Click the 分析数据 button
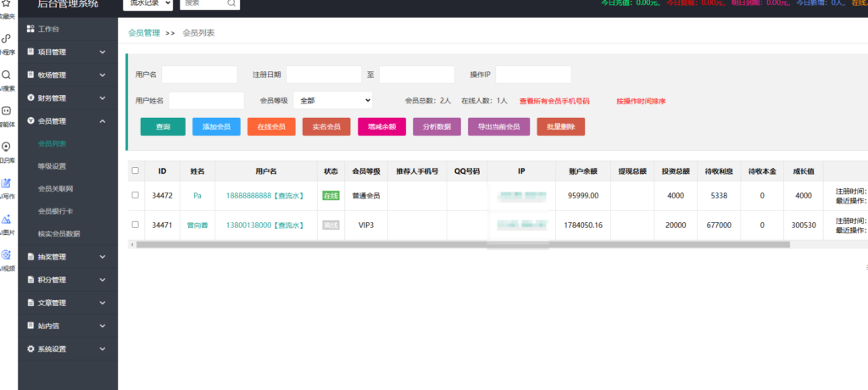Screen dimensions: 868x390 tap(437, 127)
